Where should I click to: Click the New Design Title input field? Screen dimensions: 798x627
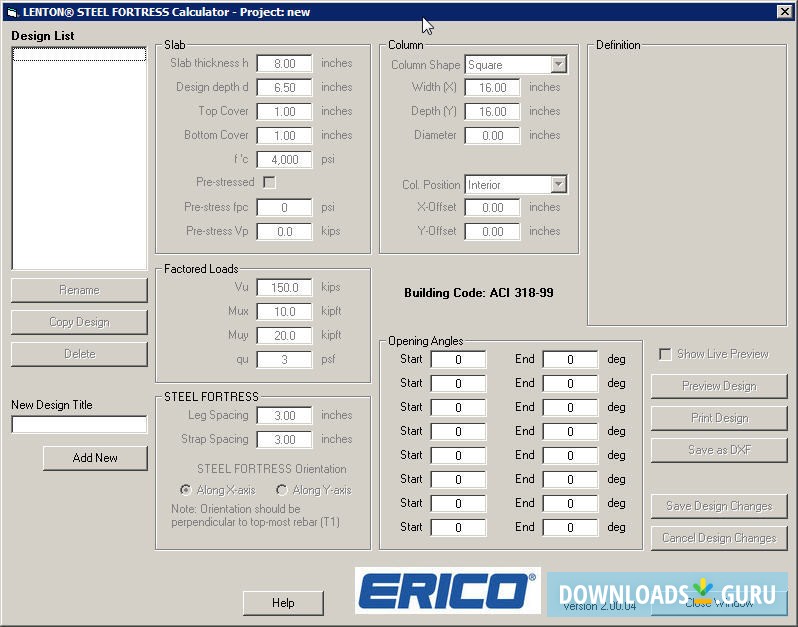pos(79,424)
